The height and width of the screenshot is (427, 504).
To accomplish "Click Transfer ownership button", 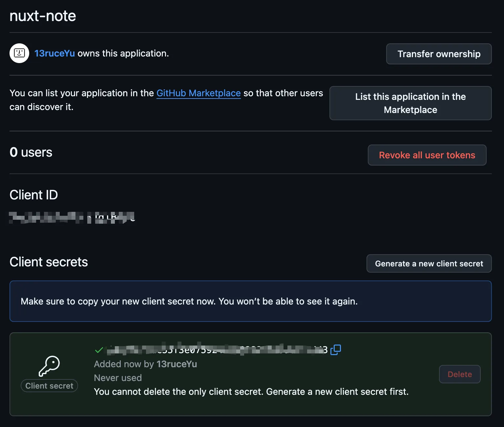I will coord(439,54).
